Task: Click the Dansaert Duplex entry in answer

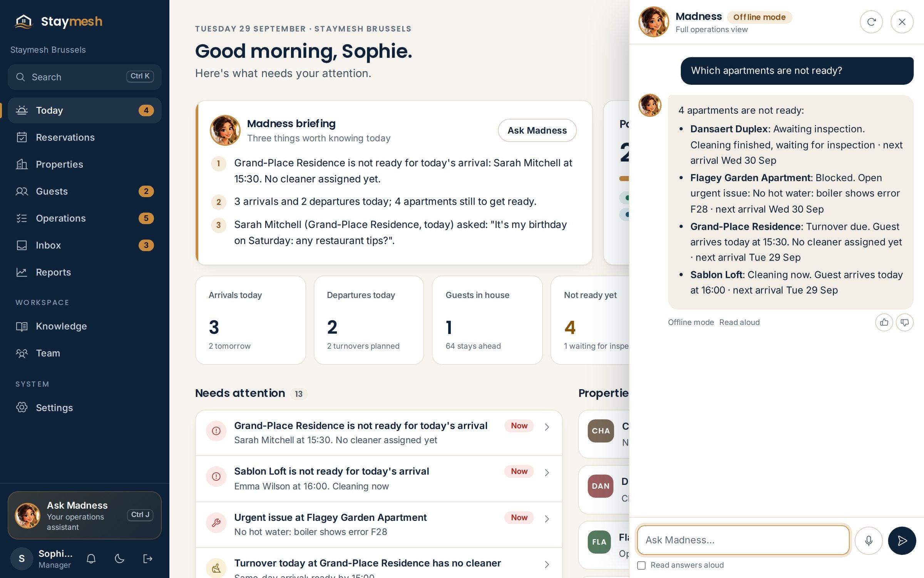Action: [797, 144]
